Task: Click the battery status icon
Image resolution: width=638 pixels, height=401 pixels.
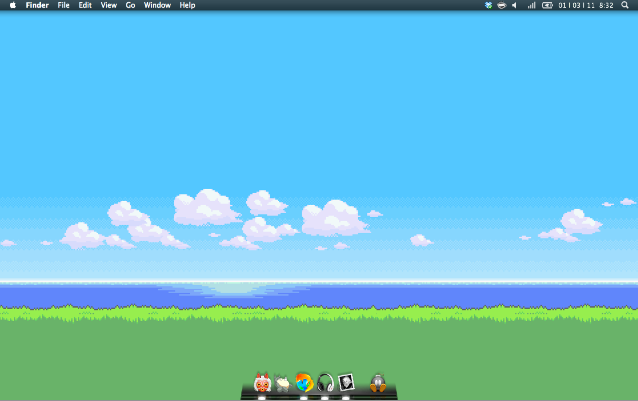Action: point(547,5)
